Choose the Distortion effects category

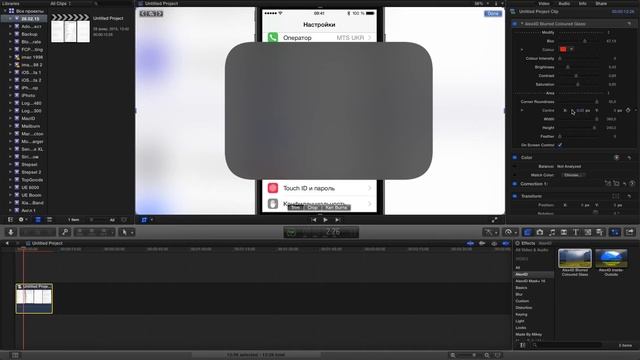(x=524, y=308)
